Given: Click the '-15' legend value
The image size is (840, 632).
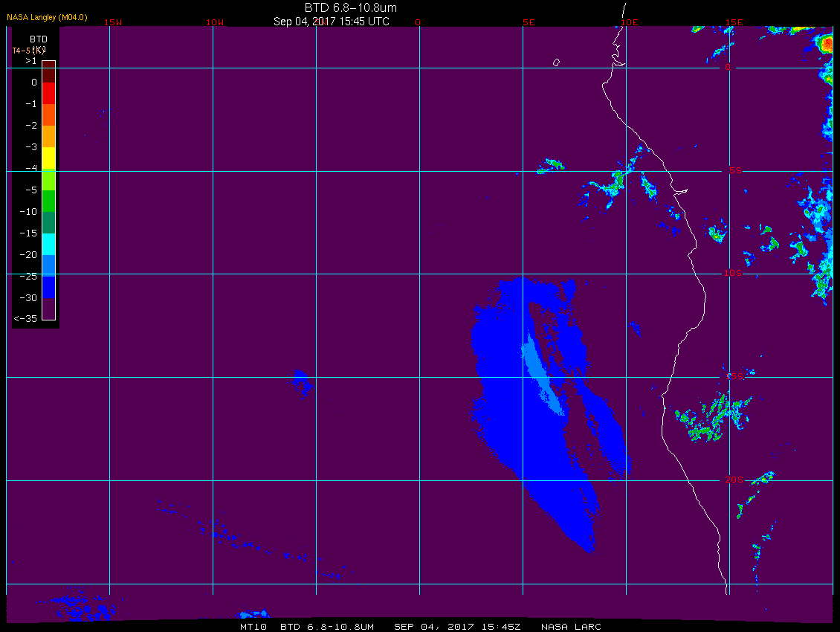Looking at the screenshot, I should click(28, 233).
